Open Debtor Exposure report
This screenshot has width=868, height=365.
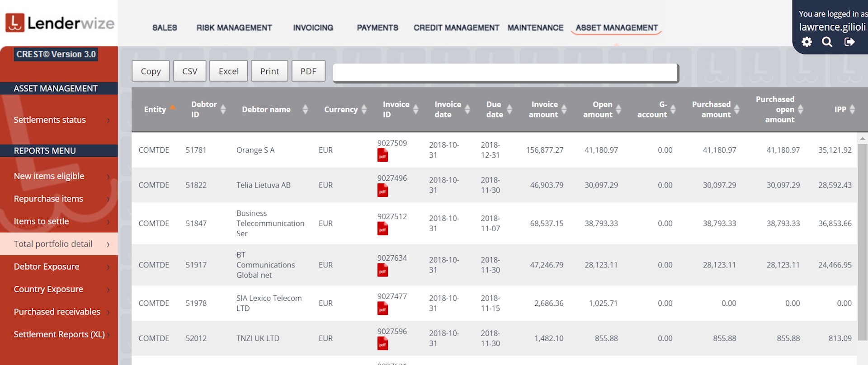(59, 267)
